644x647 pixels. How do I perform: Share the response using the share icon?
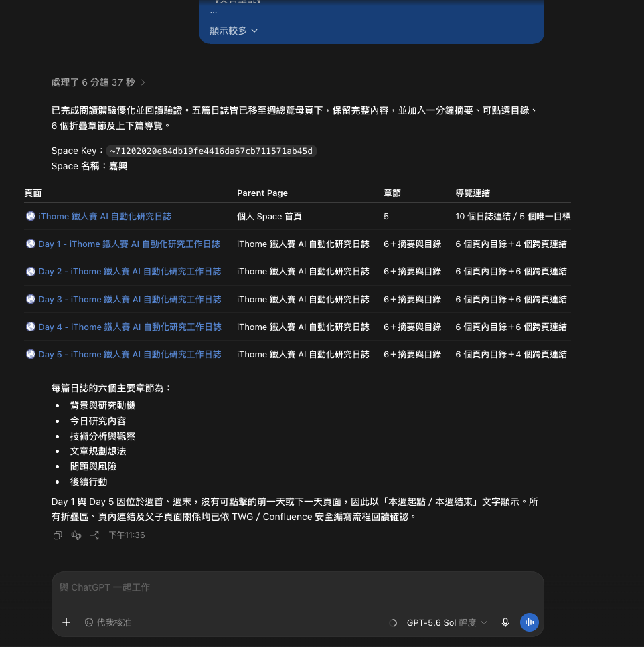coord(95,535)
